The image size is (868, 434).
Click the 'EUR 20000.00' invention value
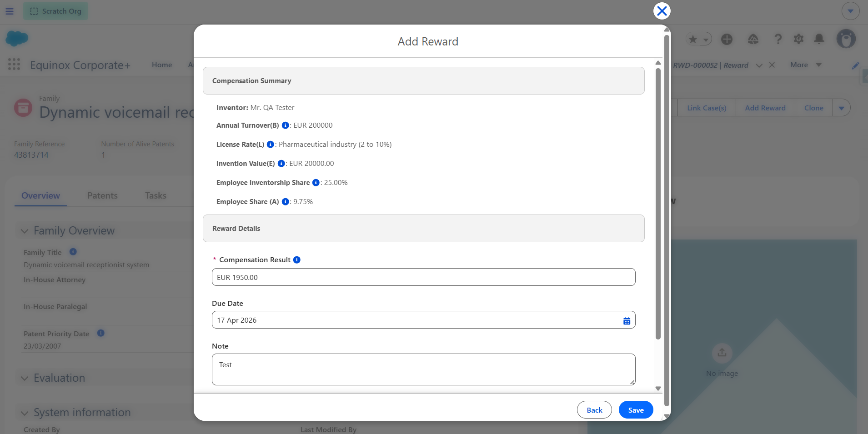click(311, 164)
